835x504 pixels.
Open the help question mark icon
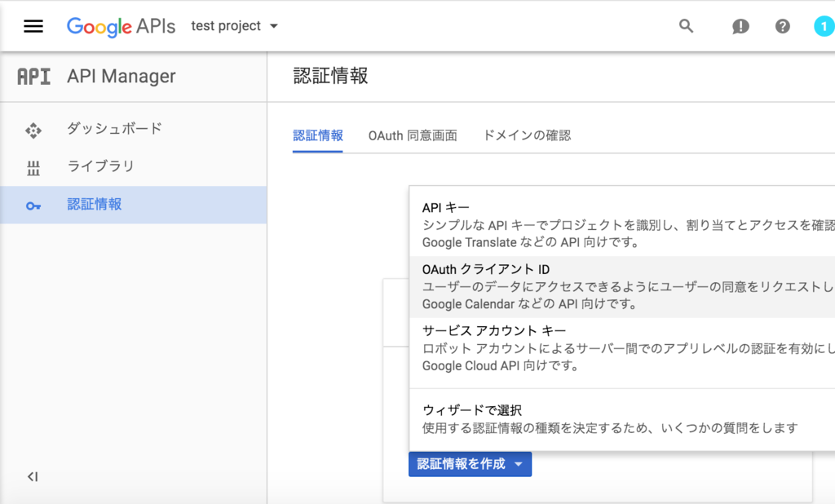tap(782, 26)
